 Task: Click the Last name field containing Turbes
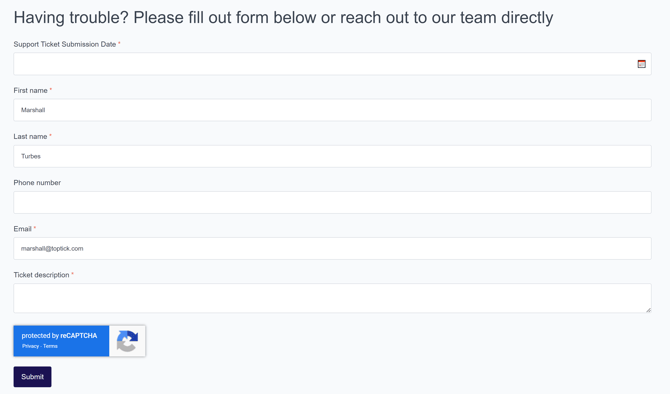point(332,156)
